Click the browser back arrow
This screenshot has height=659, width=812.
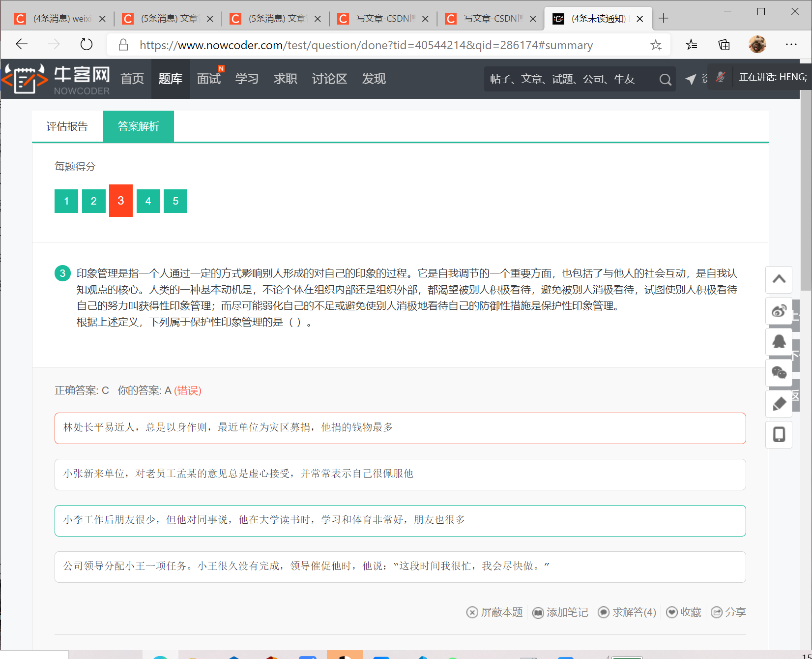point(22,44)
